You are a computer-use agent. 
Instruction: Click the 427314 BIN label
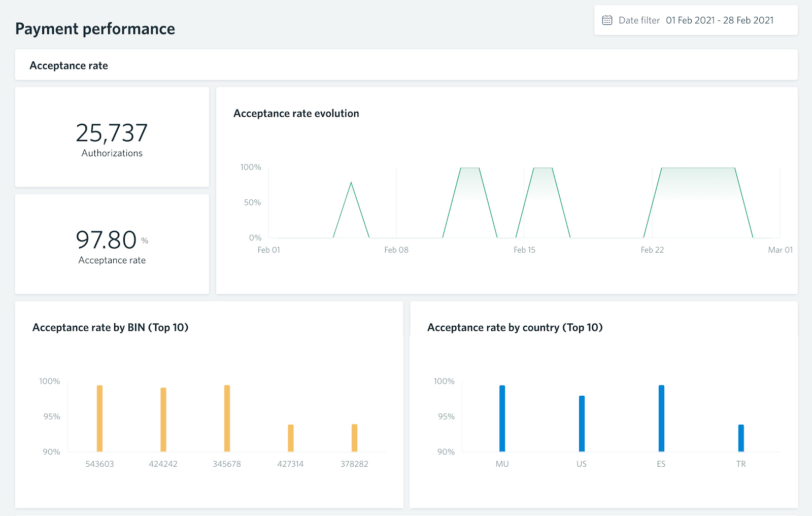pos(290,463)
